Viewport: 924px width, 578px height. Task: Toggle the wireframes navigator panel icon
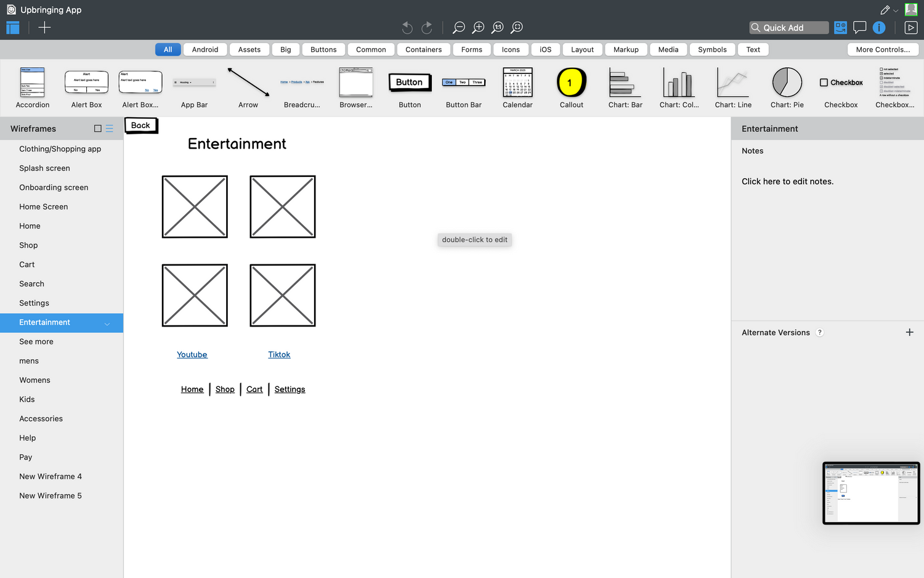click(13, 27)
